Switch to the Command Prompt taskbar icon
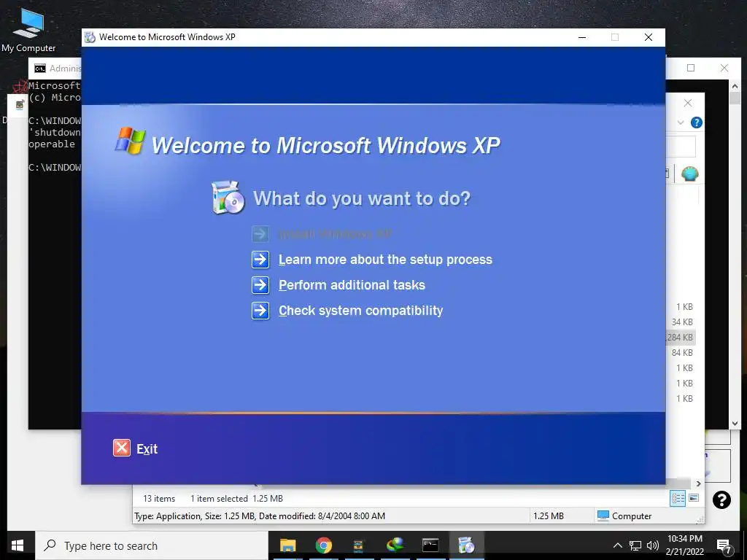Screen dimensions: 747x560 click(x=430, y=545)
